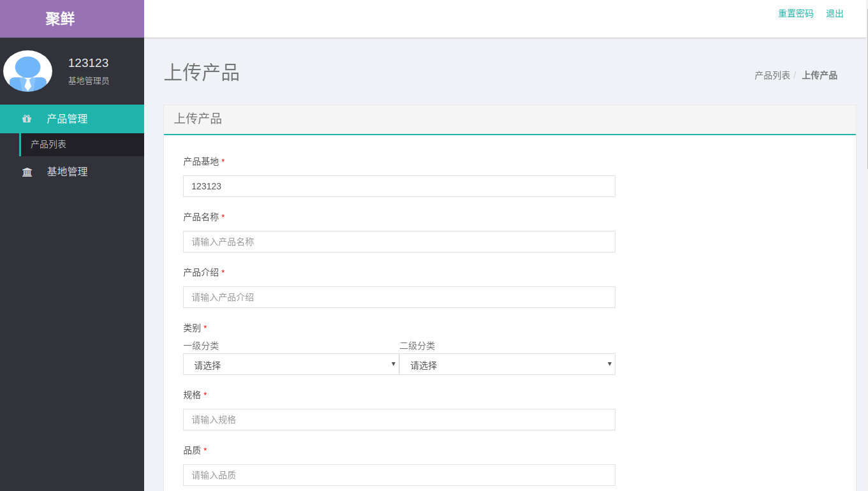Open the 二级分类 dropdown
Image resolution: width=868 pixels, height=491 pixels.
click(x=507, y=365)
